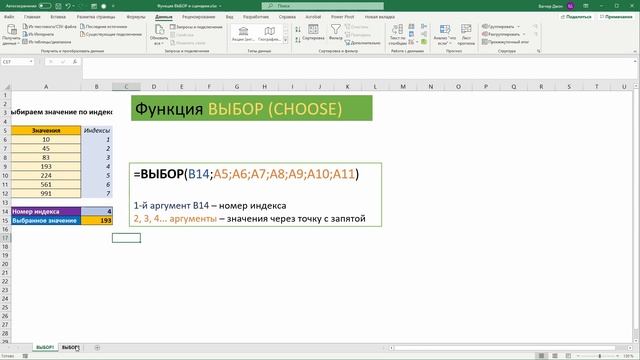Open the Undo history dropdown arrow
Image resolution: width=640 pixels, height=360 pixels.
(74, 6)
